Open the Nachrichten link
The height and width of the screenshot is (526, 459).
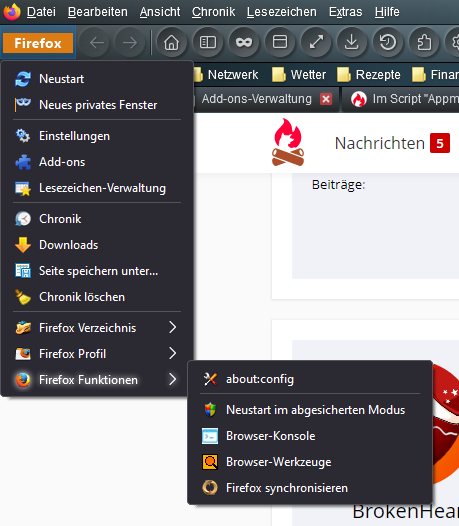[x=380, y=143]
